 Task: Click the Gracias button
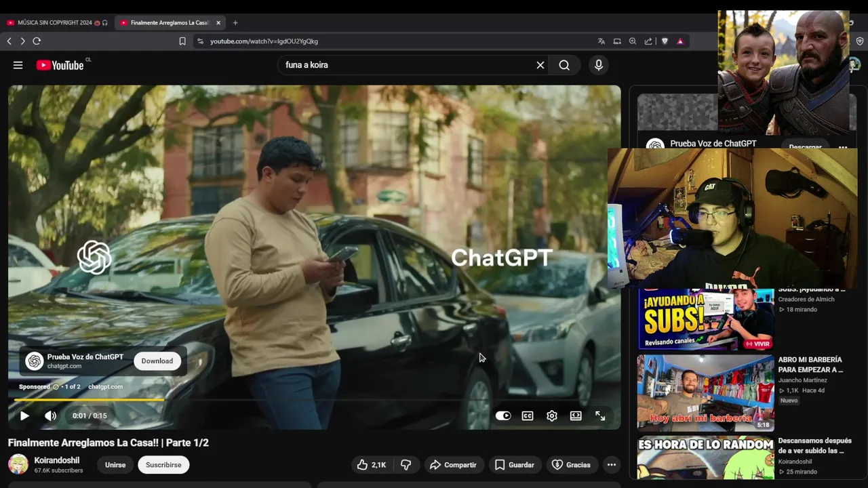pyautogui.click(x=571, y=465)
